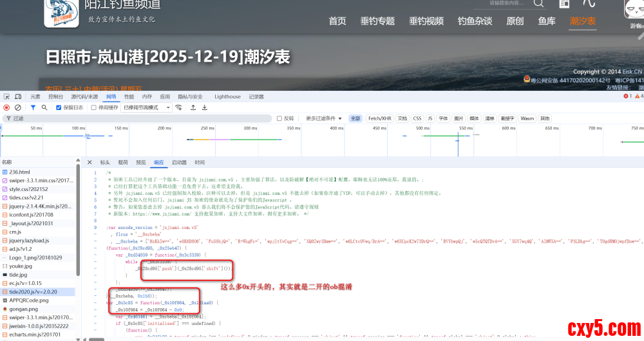This screenshot has width=644, height=341.
Task: Open the 记录器 DevTools tab
Action: click(256, 97)
